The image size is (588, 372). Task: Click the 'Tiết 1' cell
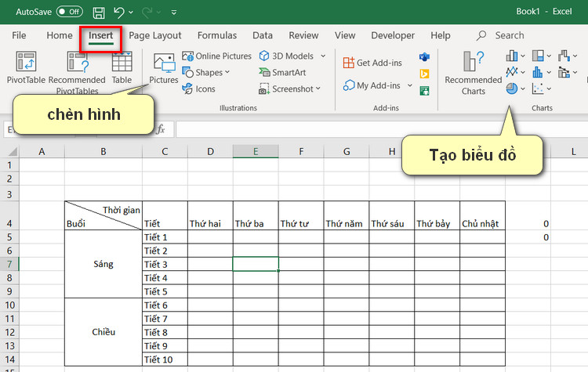[165, 237]
